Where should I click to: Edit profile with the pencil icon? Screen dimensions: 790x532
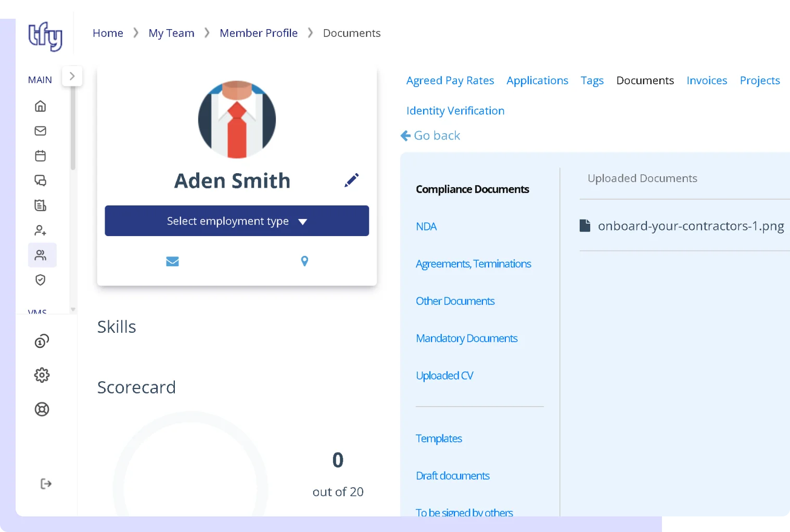click(x=351, y=180)
